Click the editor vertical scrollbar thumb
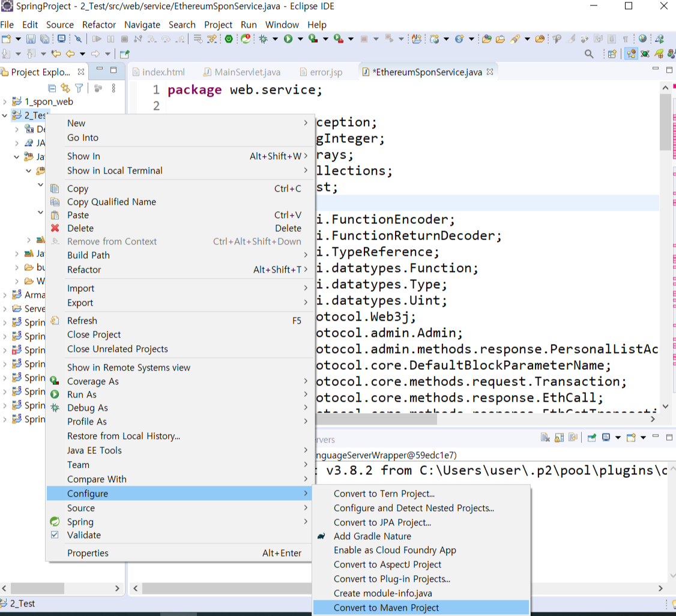The image size is (676, 616). [x=665, y=122]
